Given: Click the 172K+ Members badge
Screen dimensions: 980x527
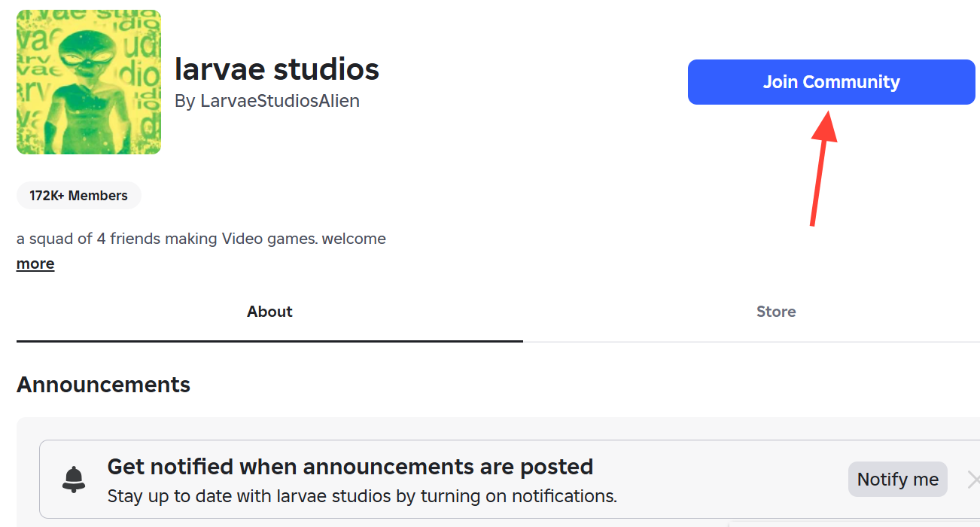Looking at the screenshot, I should 78,196.
